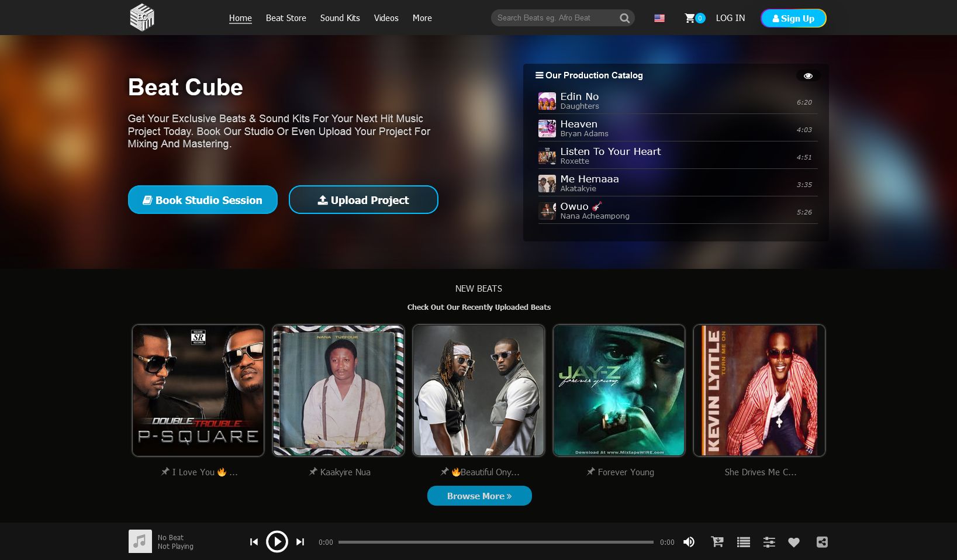This screenshot has width=957, height=560.
Task: Click the "6:20" duration of Edin No
Action: point(804,102)
